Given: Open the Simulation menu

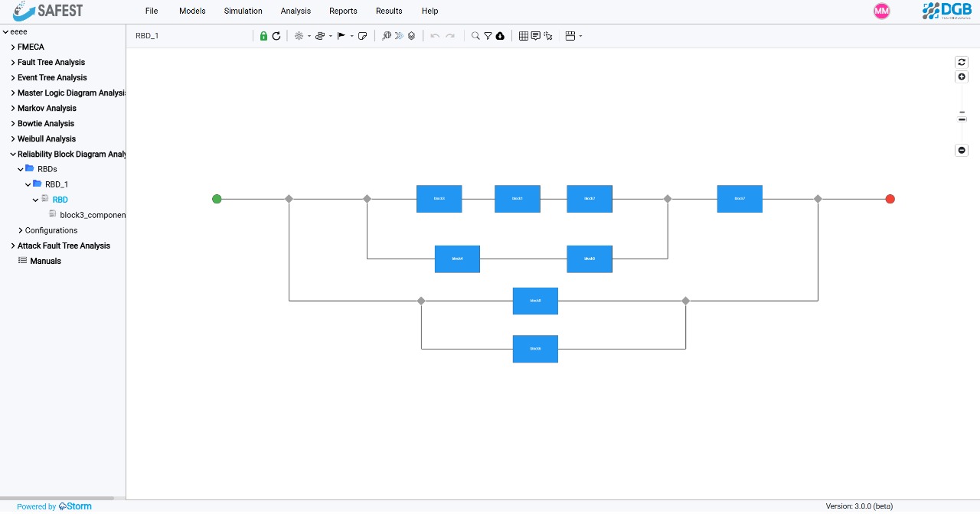Looking at the screenshot, I should click(x=243, y=11).
